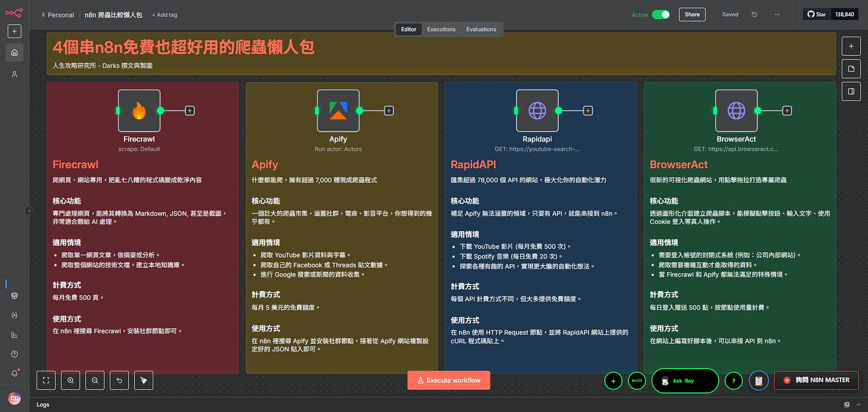The height and width of the screenshot is (412, 868).
Task: Open the Insights bar-chart sidebar icon
Action: 14,334
